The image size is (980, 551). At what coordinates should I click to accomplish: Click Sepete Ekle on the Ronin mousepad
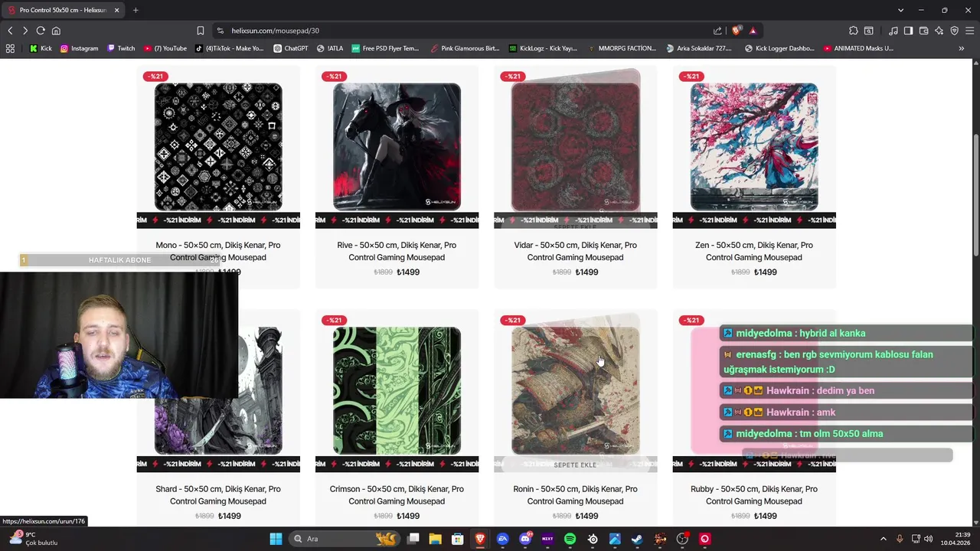[575, 465]
